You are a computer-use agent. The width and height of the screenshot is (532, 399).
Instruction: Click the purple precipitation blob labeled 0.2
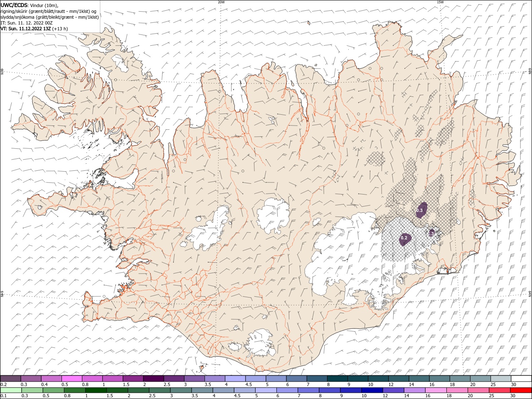coord(405,239)
